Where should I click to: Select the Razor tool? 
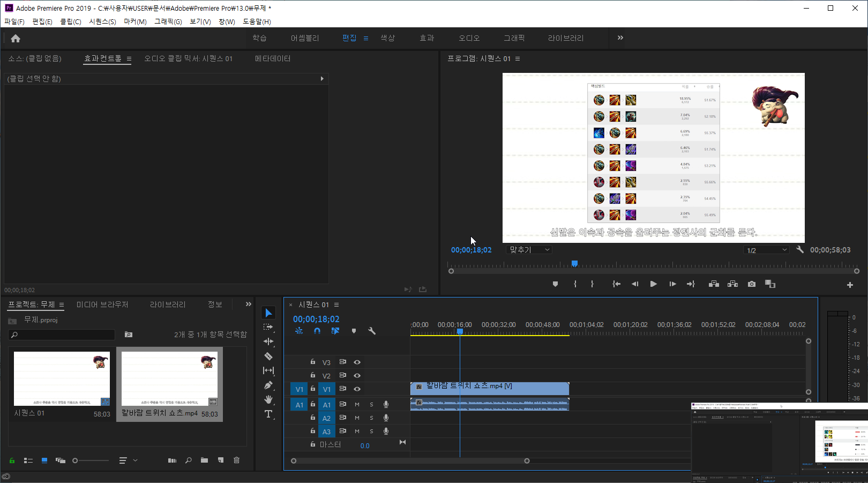pos(268,356)
